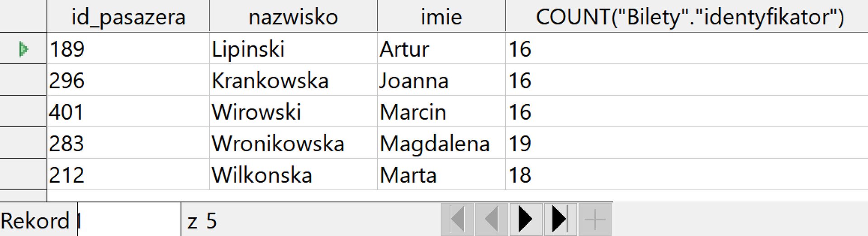Select the COUNT Bilety identyfikator column header
This screenshot has height=236, width=868.
689,17
